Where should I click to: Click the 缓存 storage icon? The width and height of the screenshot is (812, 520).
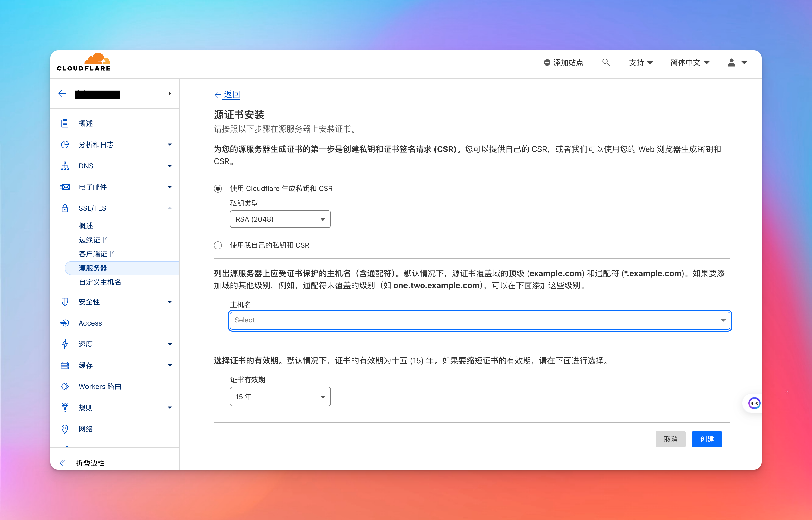(65, 365)
